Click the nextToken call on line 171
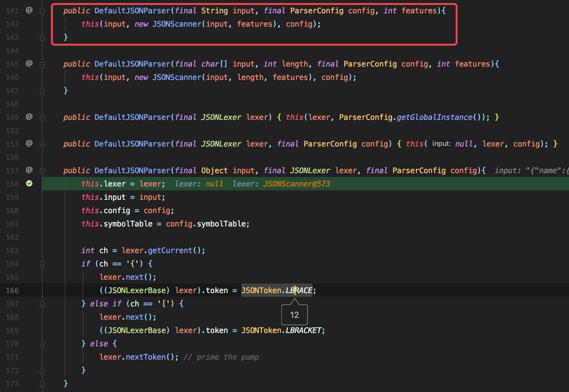569x392 pixels. click(146, 357)
